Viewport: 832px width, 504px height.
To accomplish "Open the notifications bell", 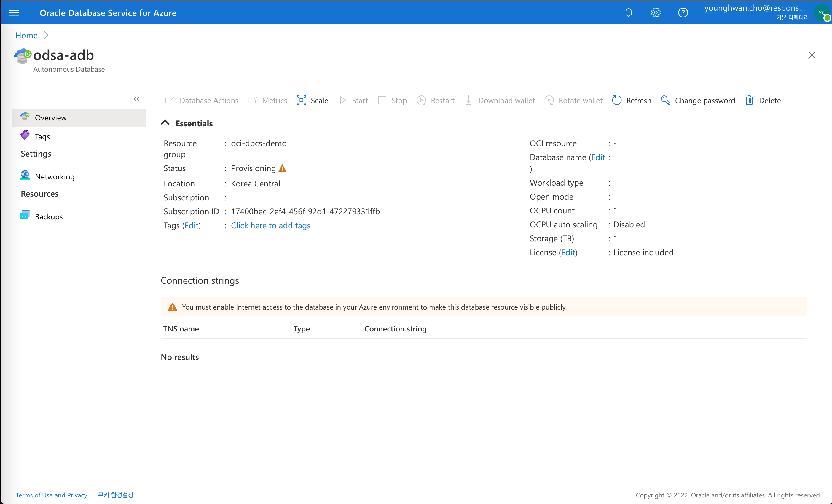I will coord(628,13).
